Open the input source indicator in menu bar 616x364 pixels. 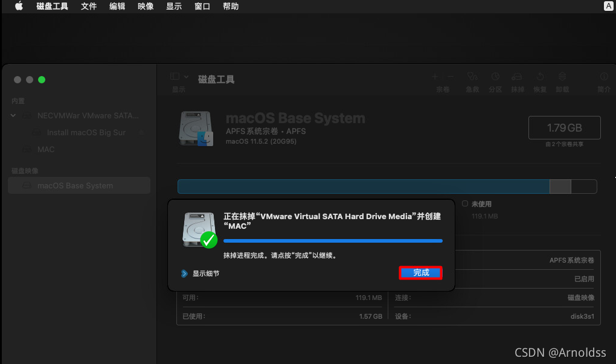(x=609, y=6)
